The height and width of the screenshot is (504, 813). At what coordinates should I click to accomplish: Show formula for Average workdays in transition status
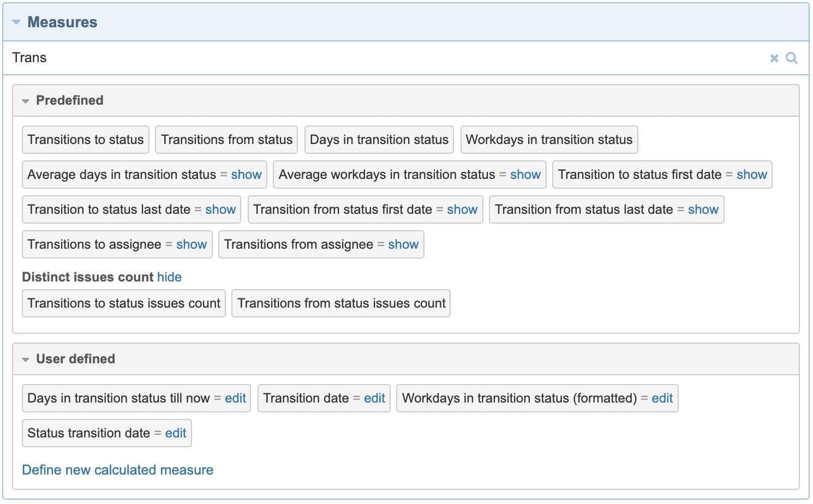(525, 175)
